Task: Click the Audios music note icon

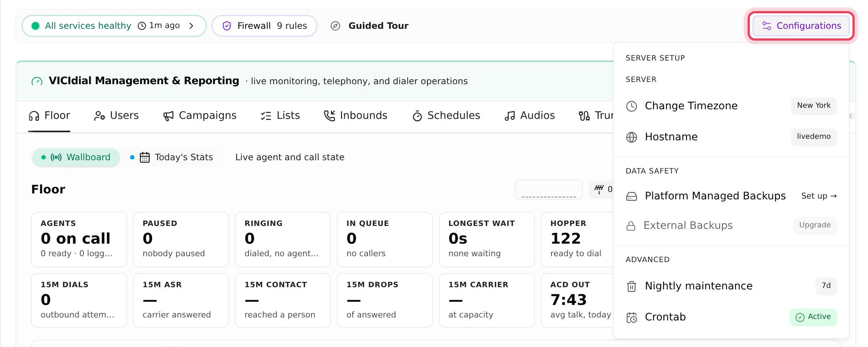Action: (510, 116)
